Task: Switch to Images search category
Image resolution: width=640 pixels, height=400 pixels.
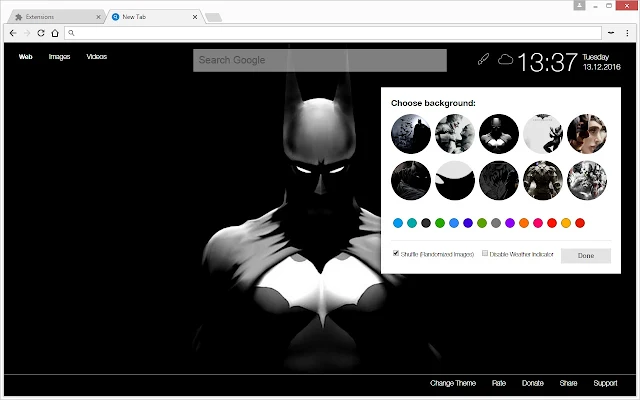Action: pos(59,57)
